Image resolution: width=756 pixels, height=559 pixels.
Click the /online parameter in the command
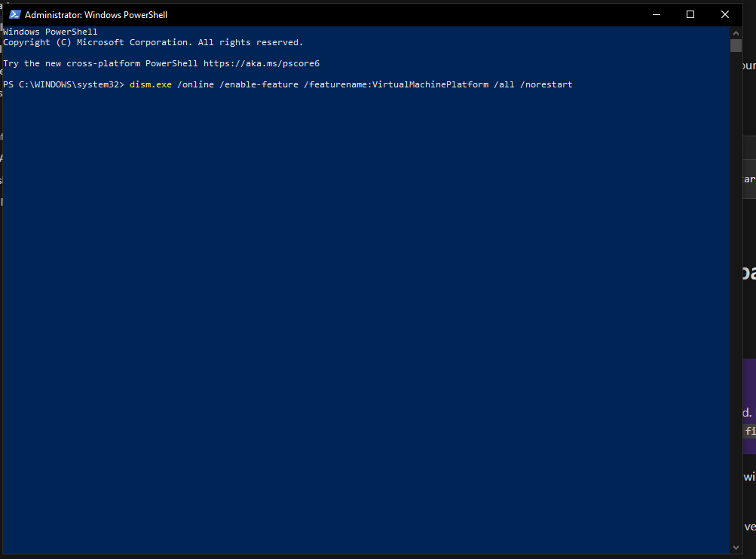(x=195, y=84)
